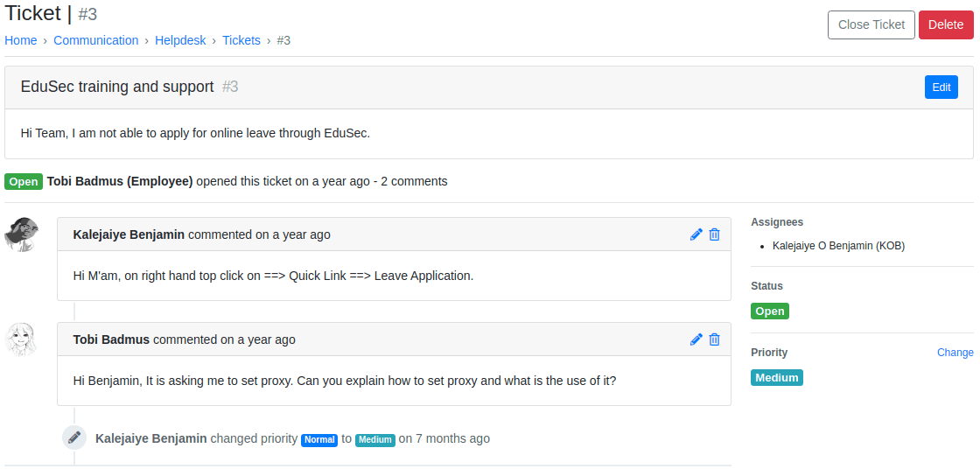
Task: Click Tobi Badmus (Employee) opener name
Action: tap(119, 182)
